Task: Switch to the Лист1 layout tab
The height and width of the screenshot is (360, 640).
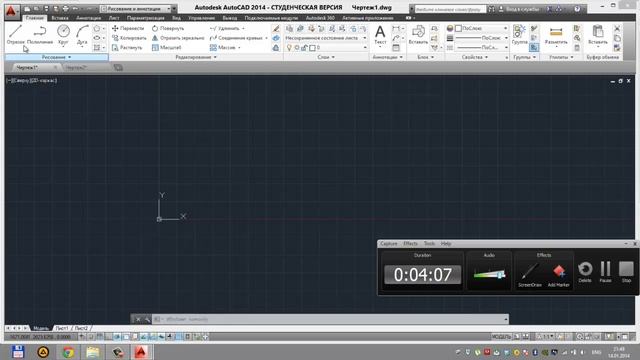Action: tap(62, 328)
